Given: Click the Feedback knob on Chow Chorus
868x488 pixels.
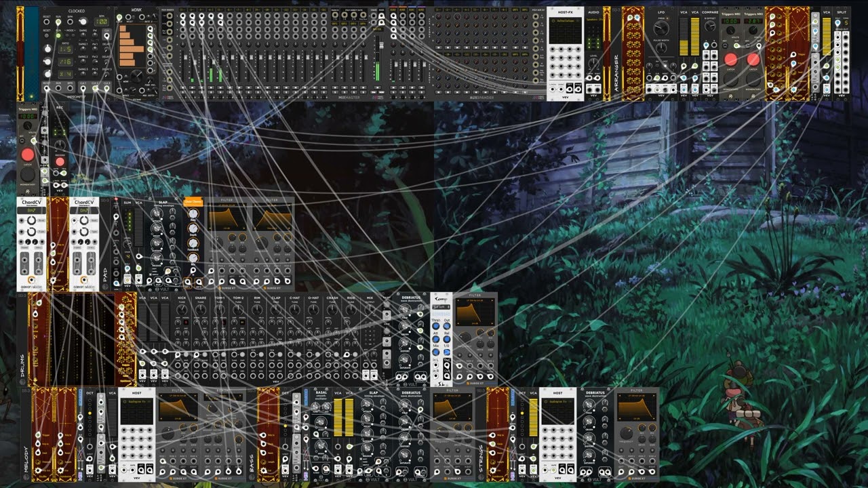Looking at the screenshot, I should pyautogui.click(x=193, y=242).
